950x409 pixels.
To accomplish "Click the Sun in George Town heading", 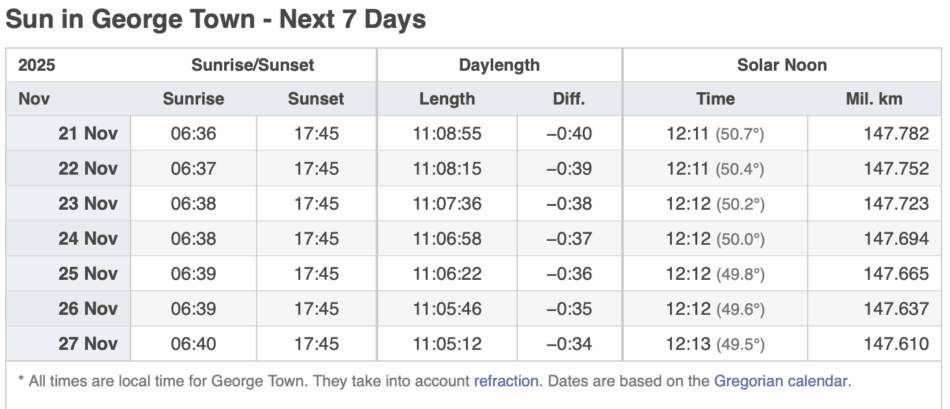I will (x=216, y=19).
